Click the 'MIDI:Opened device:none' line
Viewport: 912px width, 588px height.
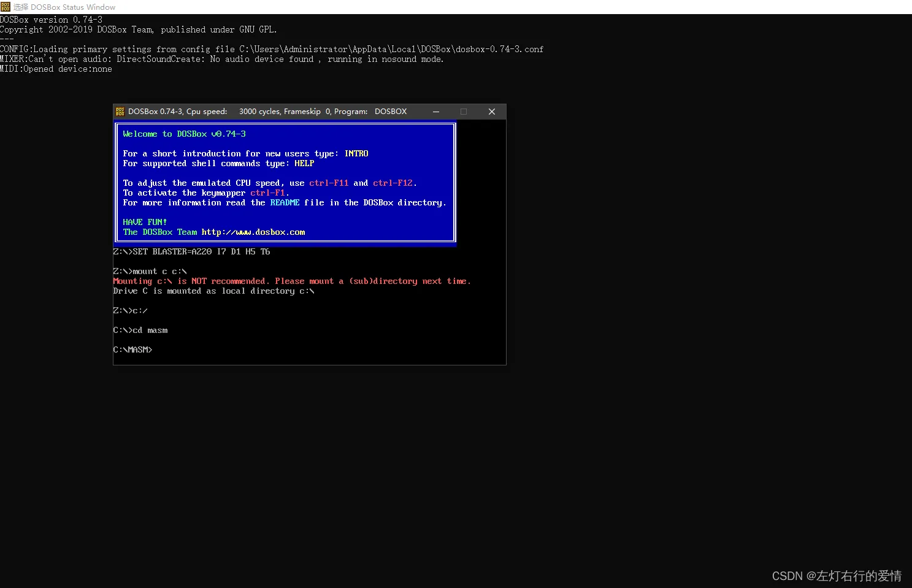coord(56,69)
